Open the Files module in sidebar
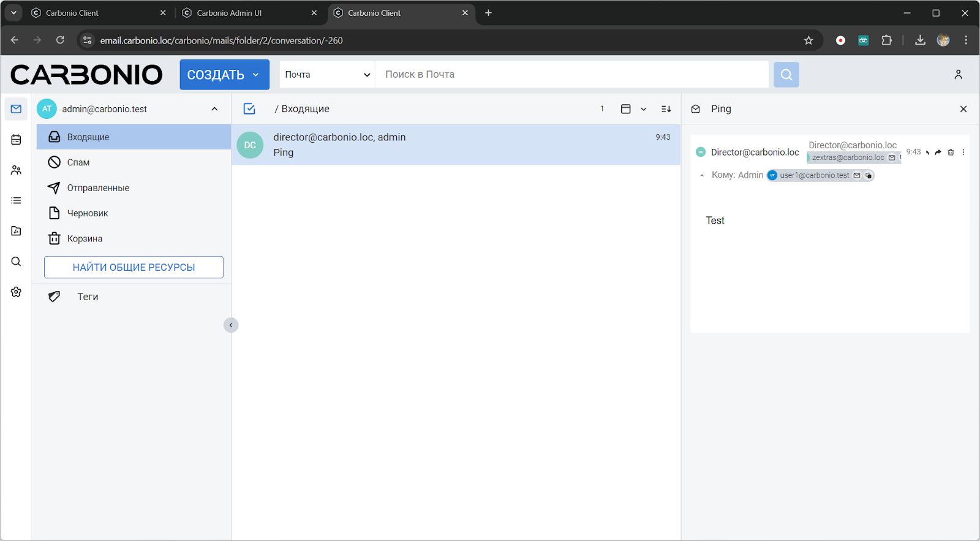 pyautogui.click(x=16, y=231)
